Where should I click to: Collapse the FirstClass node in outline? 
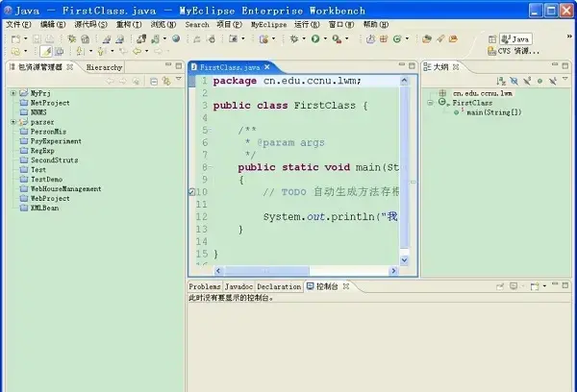430,103
